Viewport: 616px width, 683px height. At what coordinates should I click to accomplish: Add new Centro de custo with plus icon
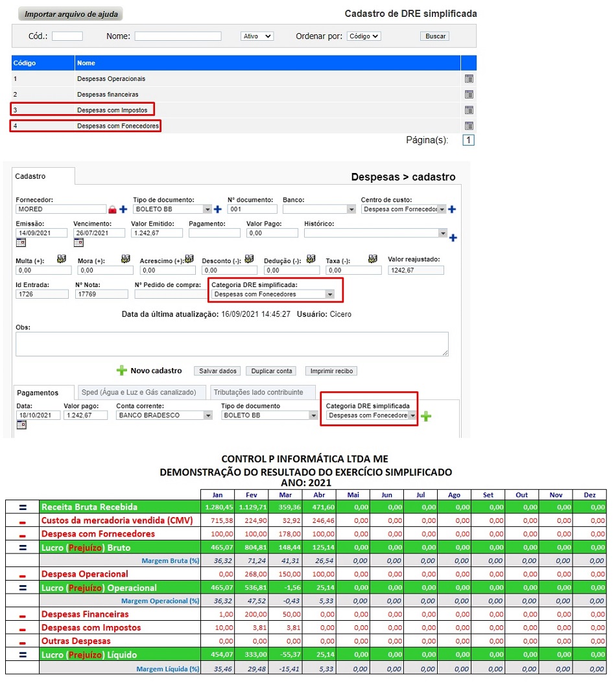(452, 209)
